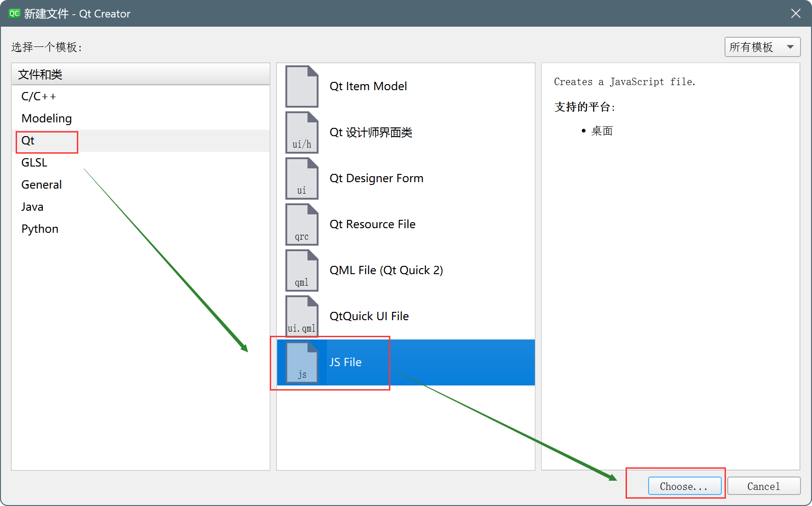The height and width of the screenshot is (506, 812).
Task: Click the qrc resource file icon
Action: click(x=302, y=224)
